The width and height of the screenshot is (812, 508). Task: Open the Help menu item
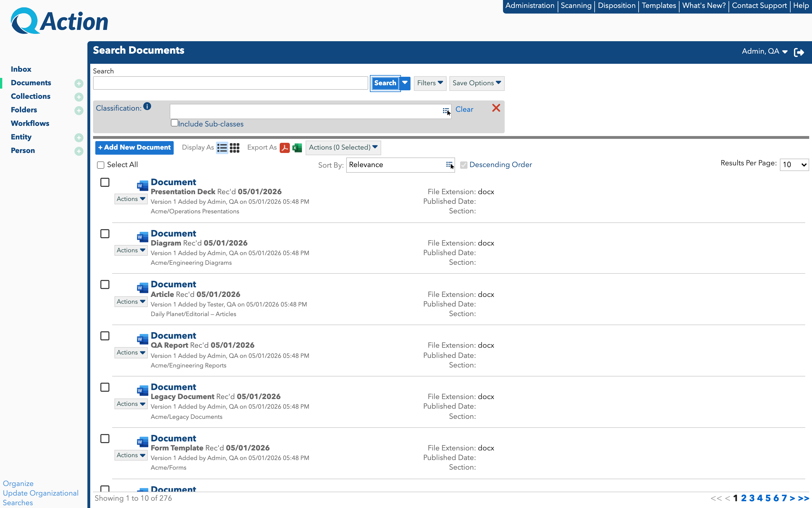801,6
